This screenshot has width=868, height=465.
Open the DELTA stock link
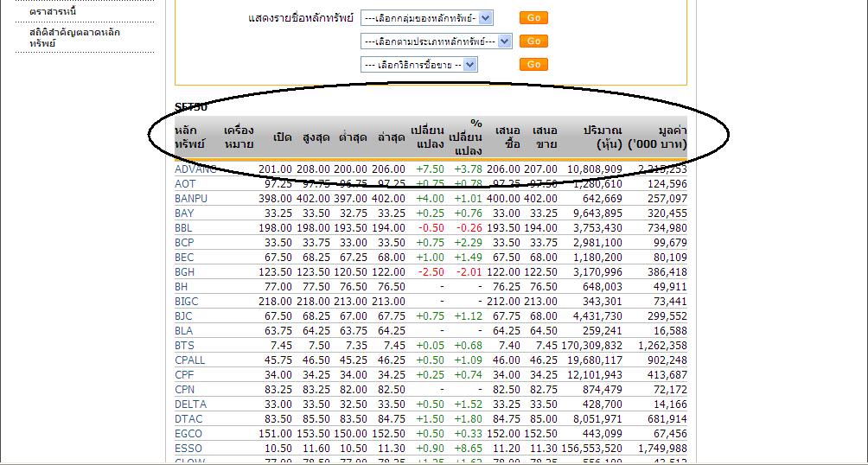(190, 404)
